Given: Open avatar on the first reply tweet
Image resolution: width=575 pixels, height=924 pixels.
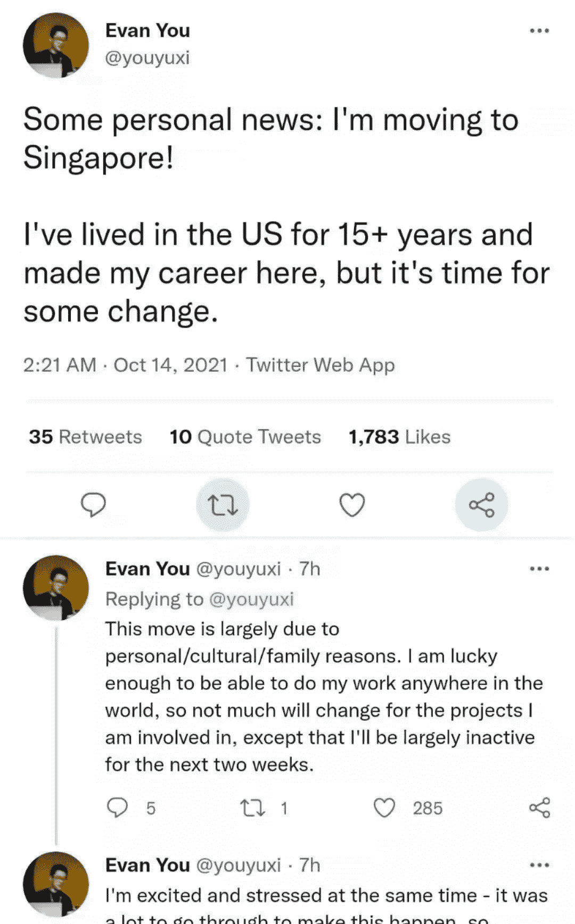Looking at the screenshot, I should pos(56,588).
